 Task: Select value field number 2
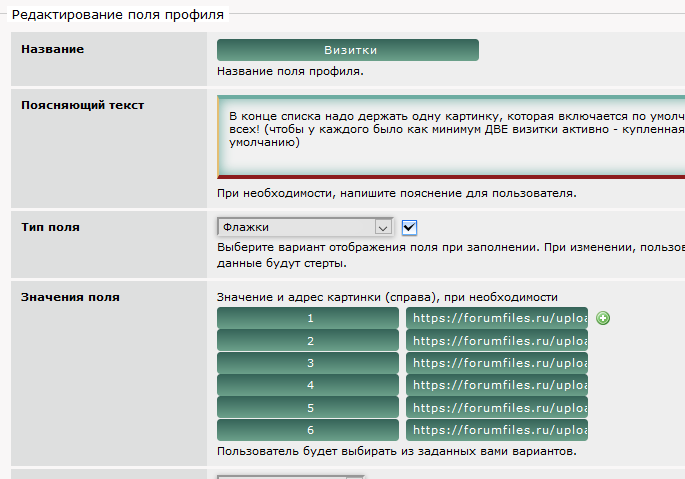pyautogui.click(x=308, y=341)
